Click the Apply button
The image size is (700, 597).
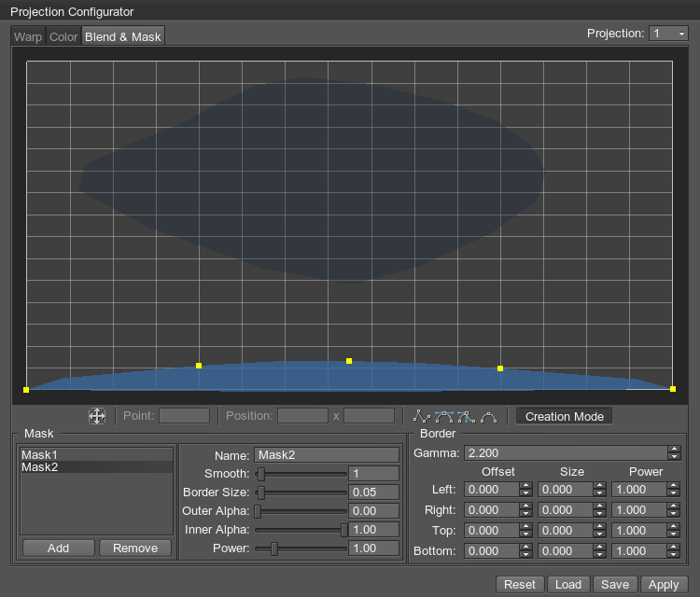(663, 584)
